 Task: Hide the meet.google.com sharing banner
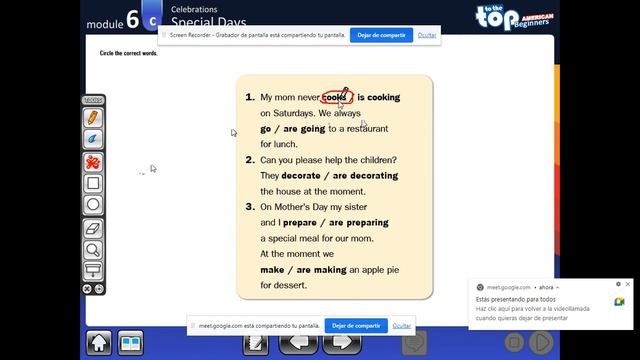tap(402, 326)
